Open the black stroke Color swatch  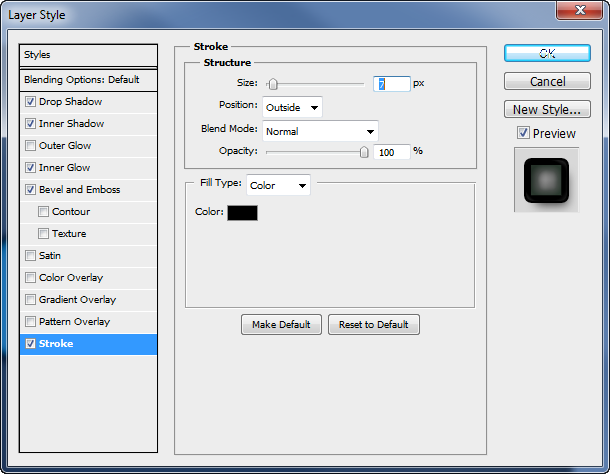point(242,213)
